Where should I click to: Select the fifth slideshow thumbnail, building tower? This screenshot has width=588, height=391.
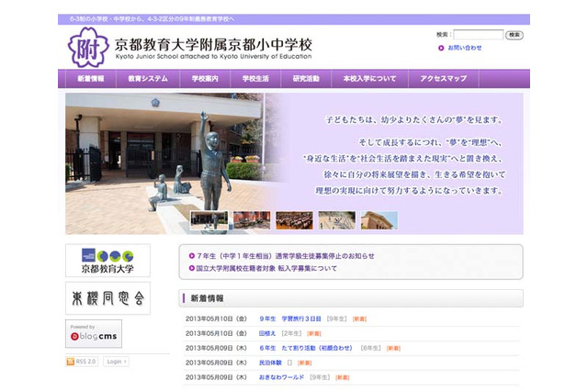pos(379,220)
